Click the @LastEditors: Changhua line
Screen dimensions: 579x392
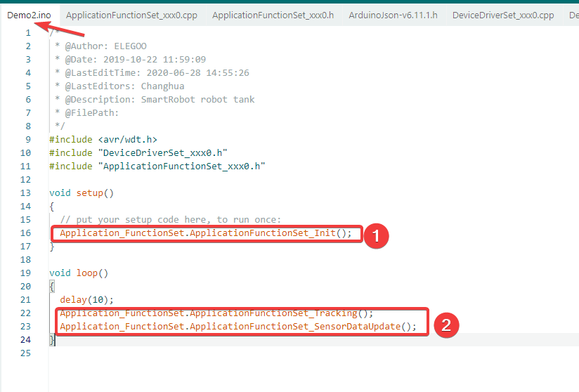[x=119, y=86]
